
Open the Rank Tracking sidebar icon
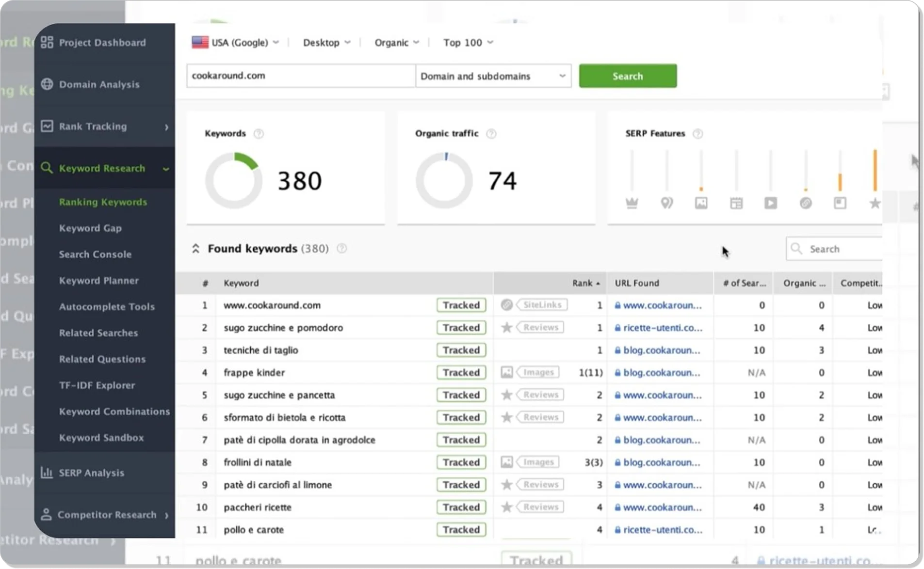[x=47, y=126]
